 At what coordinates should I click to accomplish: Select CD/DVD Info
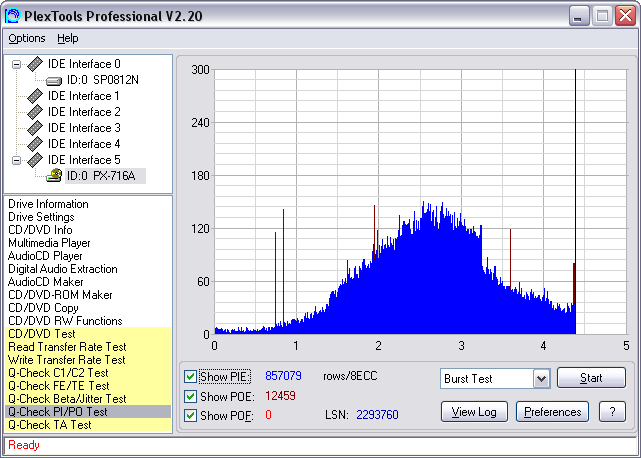[x=40, y=230]
